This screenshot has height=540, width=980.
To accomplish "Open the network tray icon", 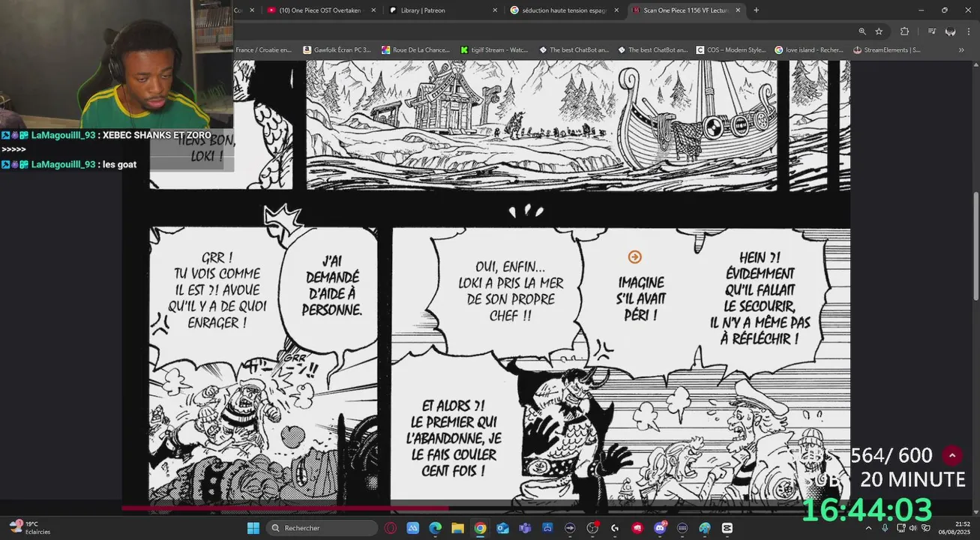I will coord(901,528).
